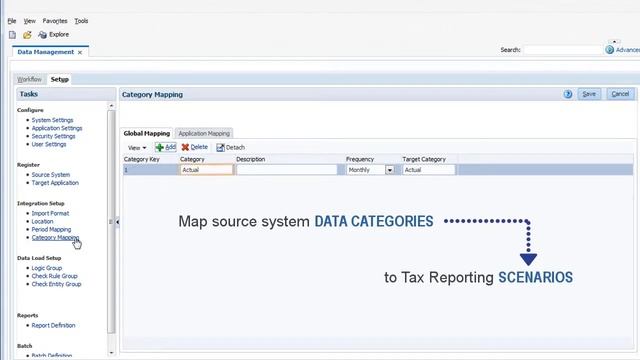This screenshot has height=360, width=640.
Task: Cancel the category mapping changes
Action: pos(620,94)
